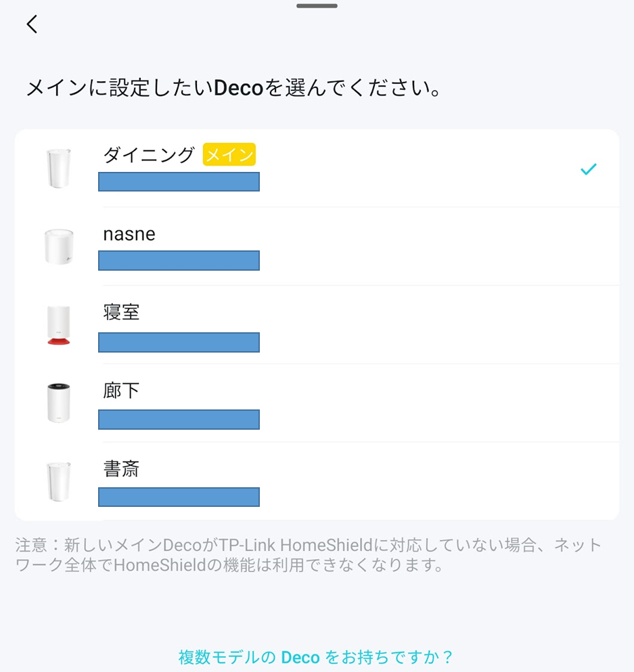The image size is (634, 672).
Task: Click the 廊下 Deco icon with black top
Action: coord(58,403)
